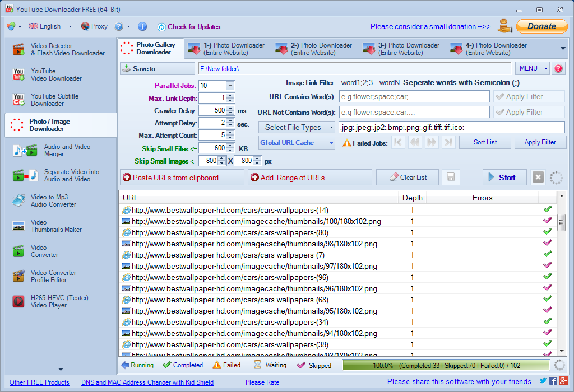Click the coins donation icon
Image resolution: width=574 pixels, height=392 pixels.
click(505, 26)
